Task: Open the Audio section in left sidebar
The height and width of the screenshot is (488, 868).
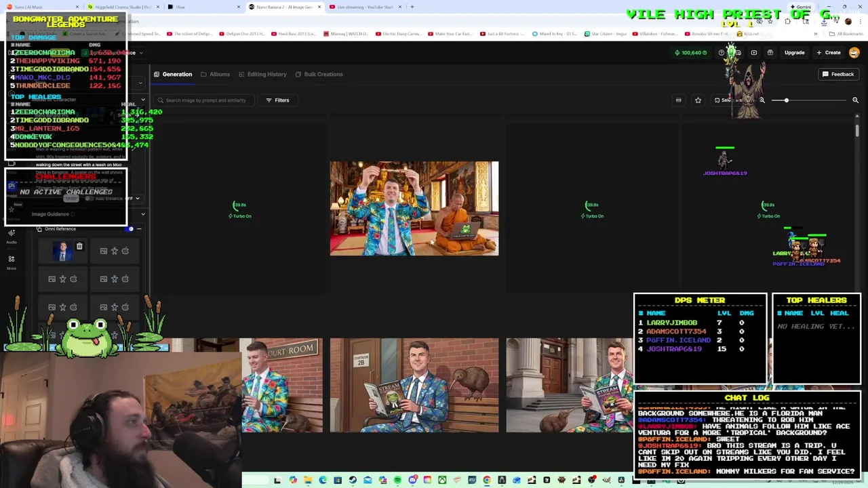Action: click(12, 237)
